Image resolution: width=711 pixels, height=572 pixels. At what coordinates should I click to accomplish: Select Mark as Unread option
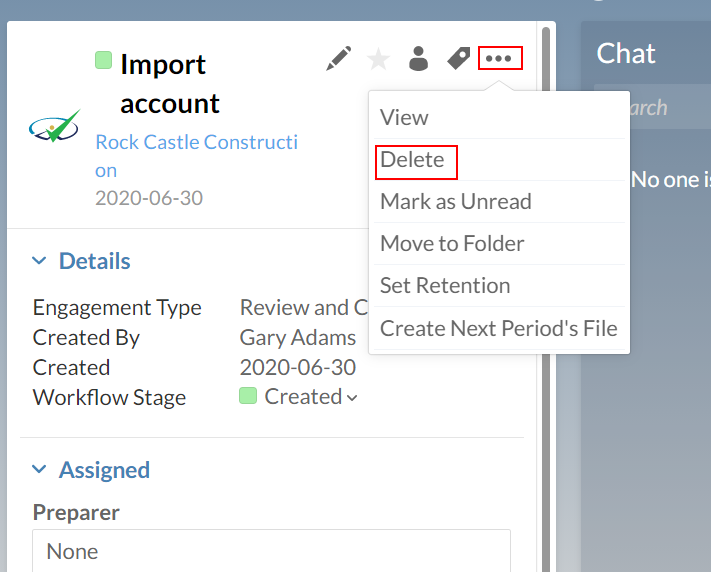click(455, 201)
